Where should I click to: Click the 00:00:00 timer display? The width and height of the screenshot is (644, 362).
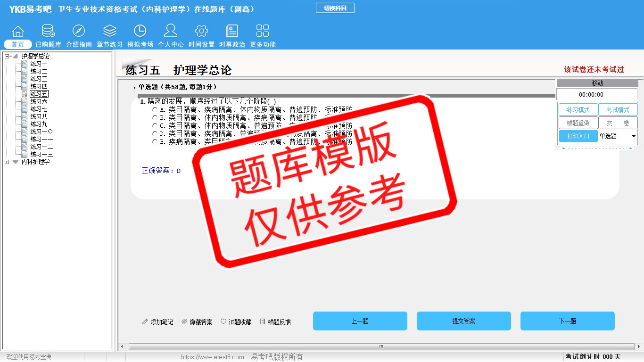click(x=597, y=94)
